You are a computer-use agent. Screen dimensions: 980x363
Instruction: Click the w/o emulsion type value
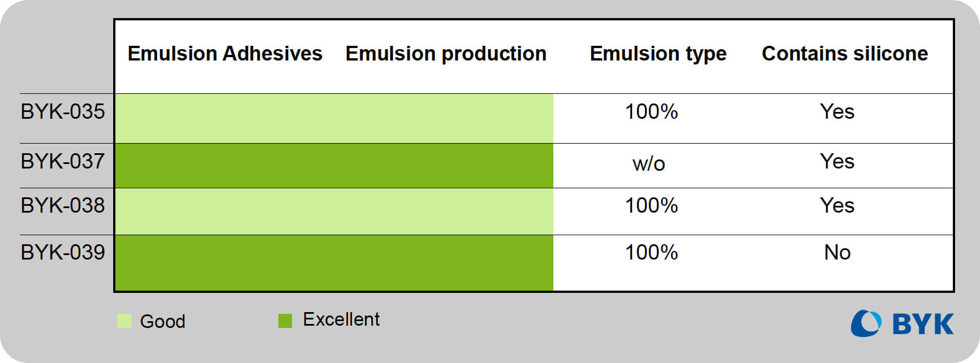pos(649,164)
